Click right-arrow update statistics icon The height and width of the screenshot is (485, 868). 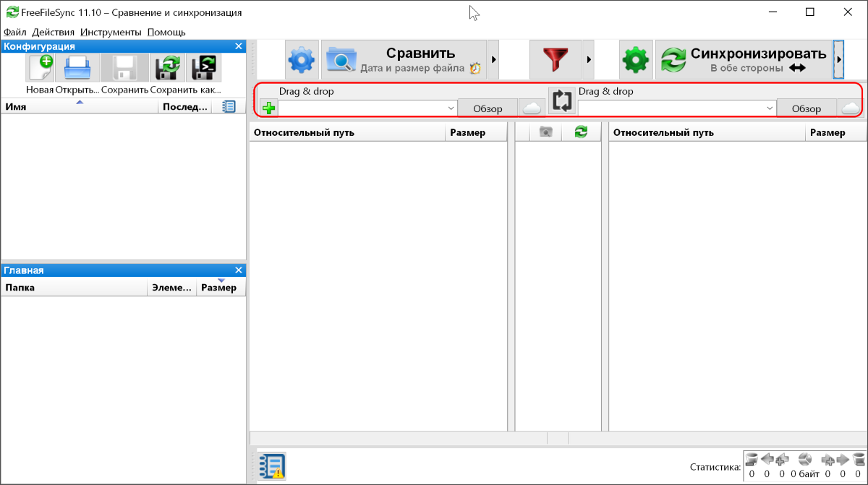coord(843,459)
